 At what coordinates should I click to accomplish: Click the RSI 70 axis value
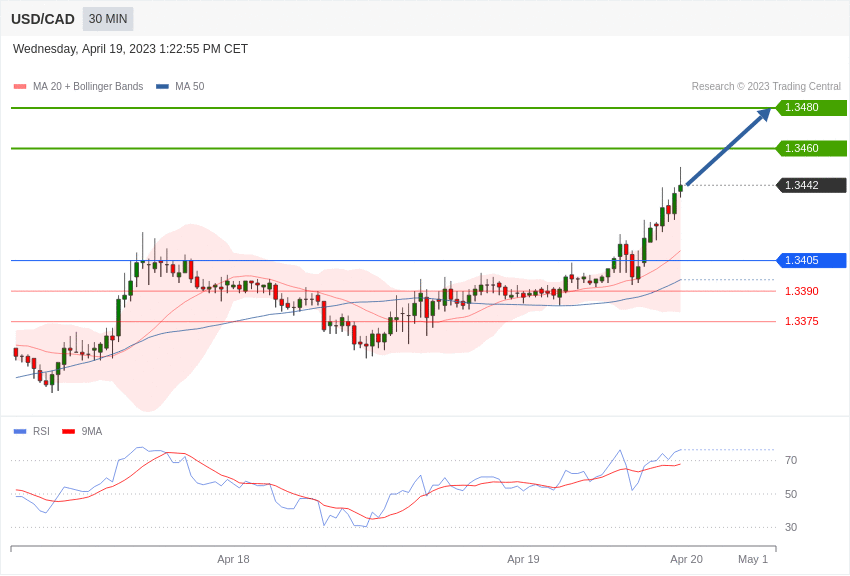[791, 460]
